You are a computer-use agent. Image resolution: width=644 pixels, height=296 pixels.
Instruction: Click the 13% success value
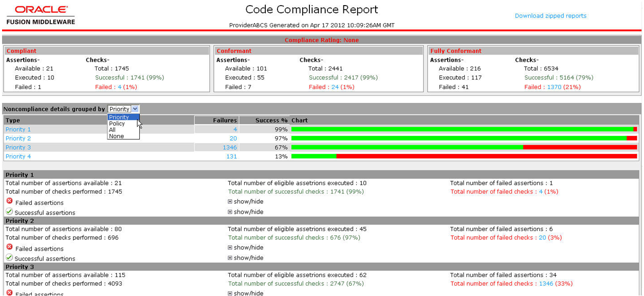281,156
